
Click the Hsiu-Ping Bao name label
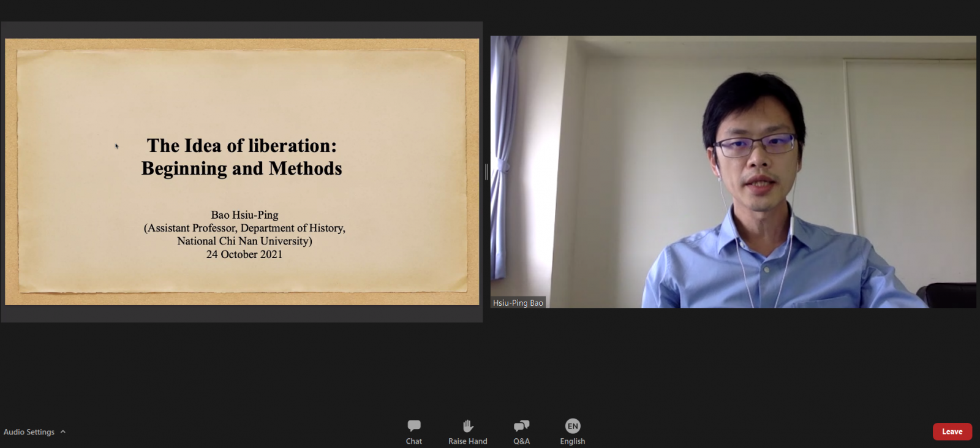518,303
